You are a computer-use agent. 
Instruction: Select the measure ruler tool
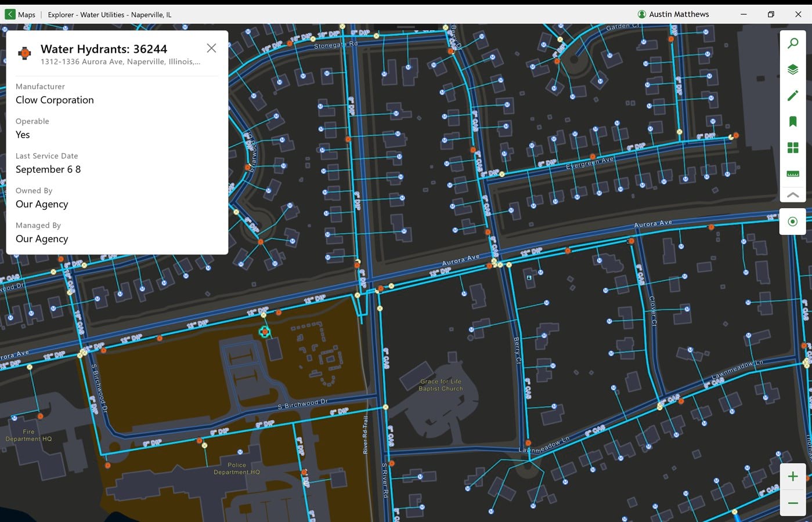tap(793, 174)
